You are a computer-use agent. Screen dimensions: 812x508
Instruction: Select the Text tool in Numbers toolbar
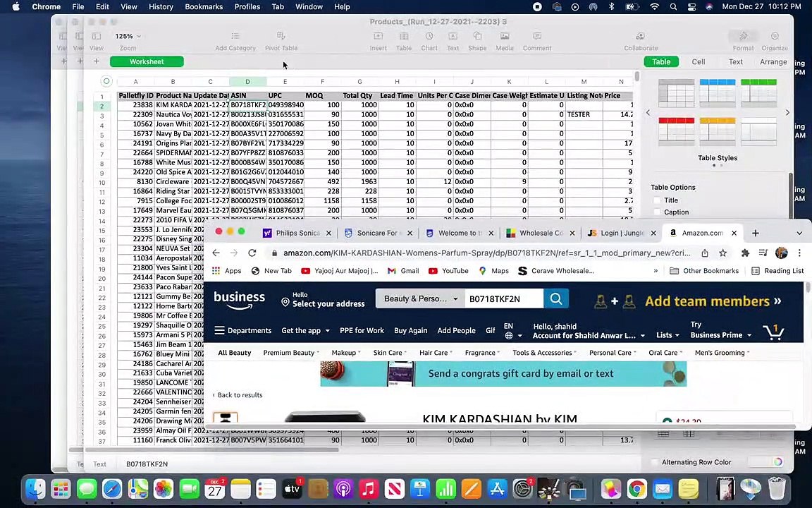pyautogui.click(x=453, y=36)
